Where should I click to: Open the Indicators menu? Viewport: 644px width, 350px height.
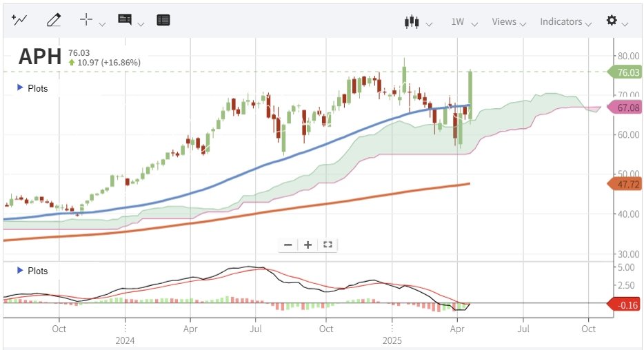[x=565, y=22]
